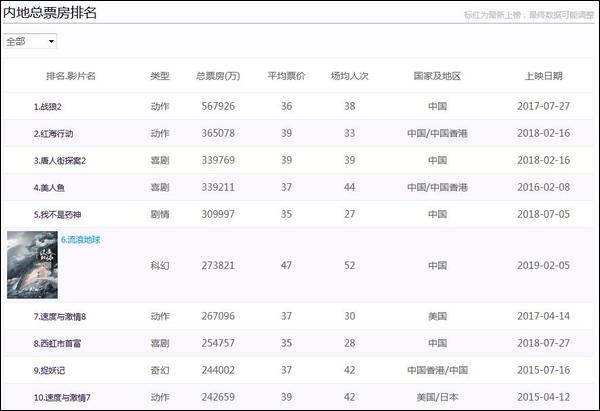Click release date 2017-07-27

[543, 106]
